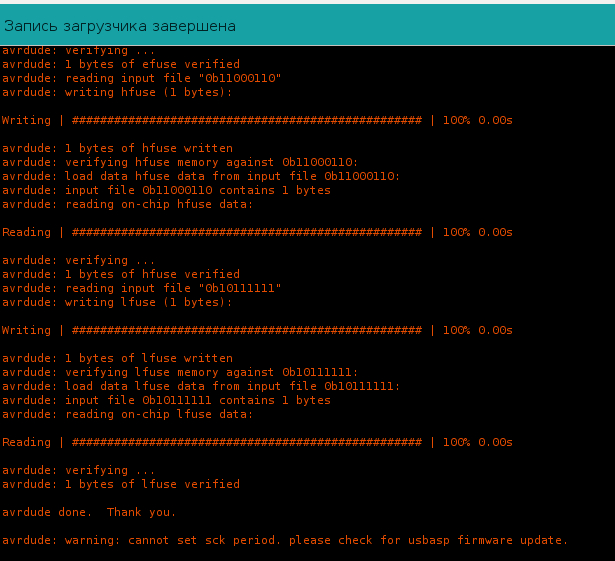The image size is (615, 561).
Task: Click the "load data hfuse data" line
Action: [201, 176]
